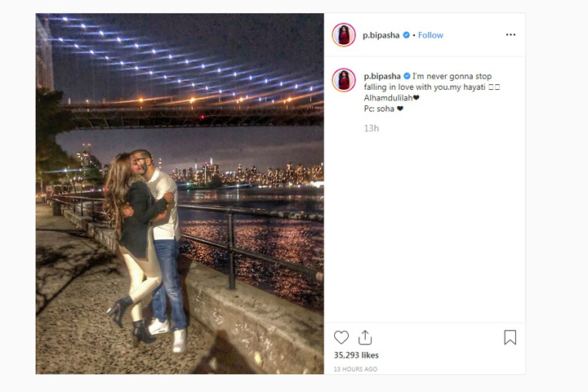Click the 13 HOURS AGO timestamp
Viewport: 588px width, 392px height.
(x=355, y=369)
